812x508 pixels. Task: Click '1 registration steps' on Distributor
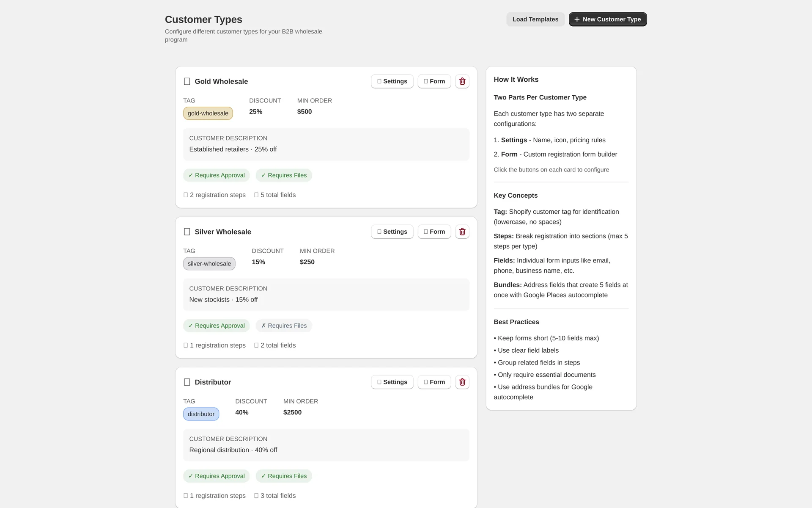[x=214, y=495]
